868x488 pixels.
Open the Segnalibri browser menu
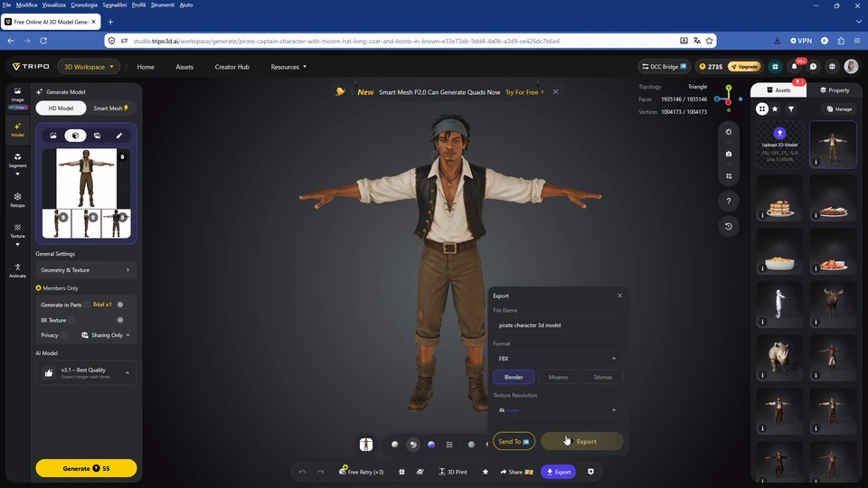coord(115,5)
